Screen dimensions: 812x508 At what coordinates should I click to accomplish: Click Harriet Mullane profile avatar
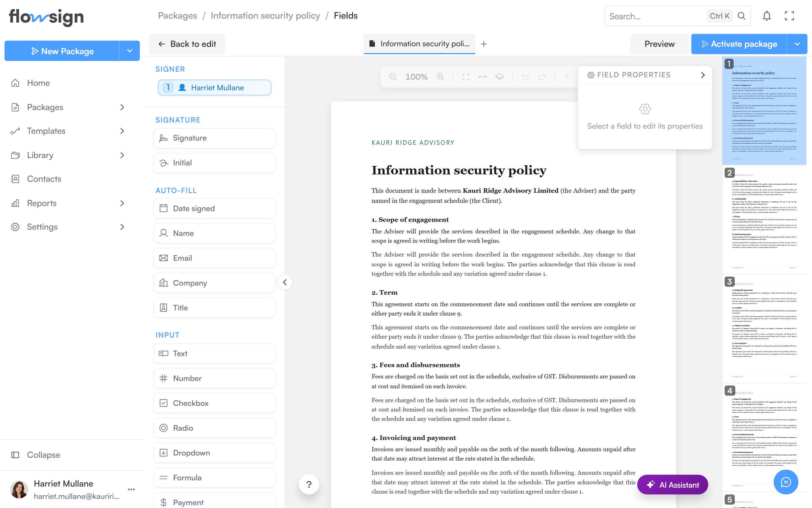19,490
